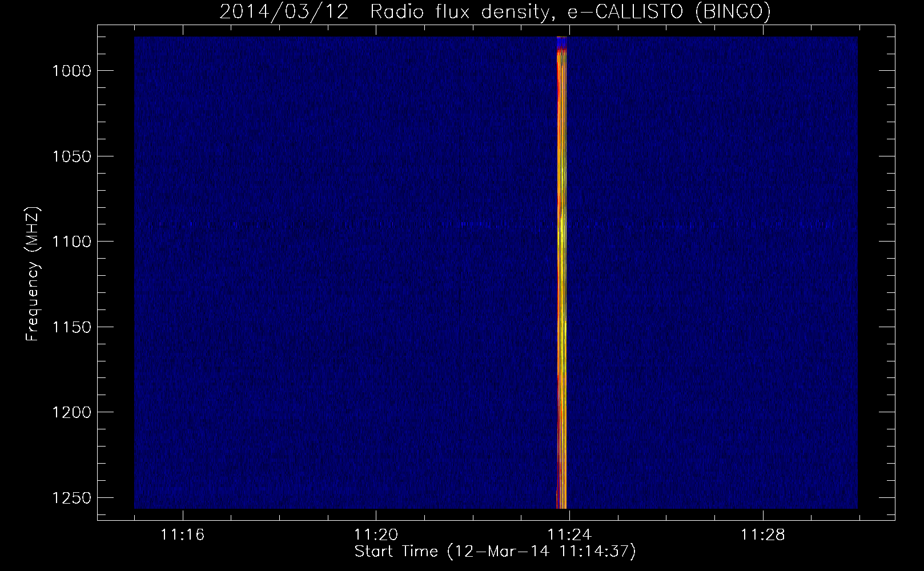Click the 11:28 time tick label
924x571 pixels.
click(x=763, y=535)
